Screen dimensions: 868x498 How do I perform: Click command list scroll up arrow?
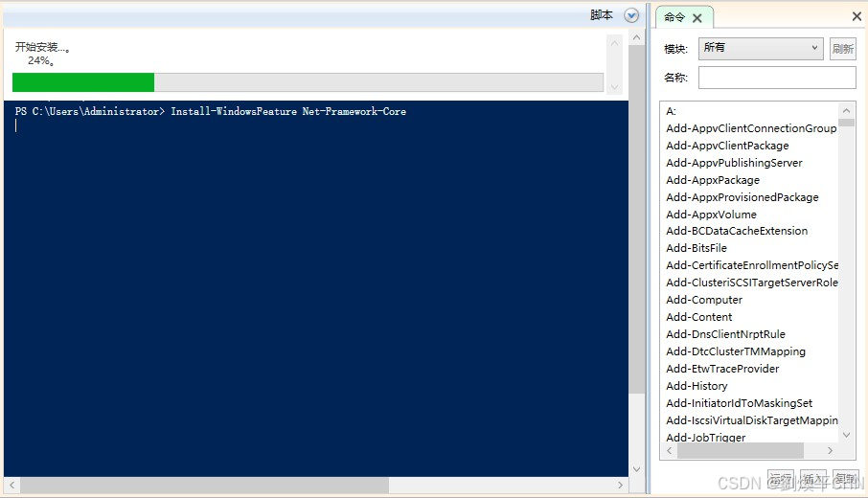(x=846, y=111)
